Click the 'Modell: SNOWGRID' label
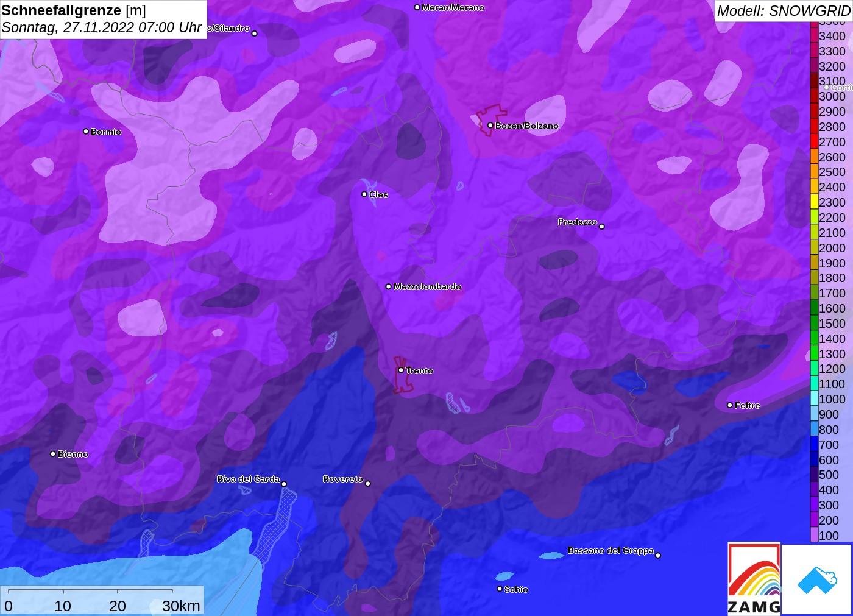Viewport: 853px width, 616px height. point(784,11)
